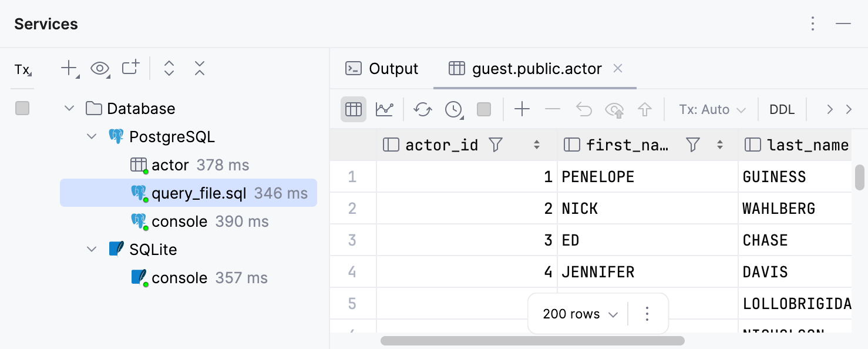Reload the data with refresh icon
The image size is (868, 349).
(x=423, y=109)
